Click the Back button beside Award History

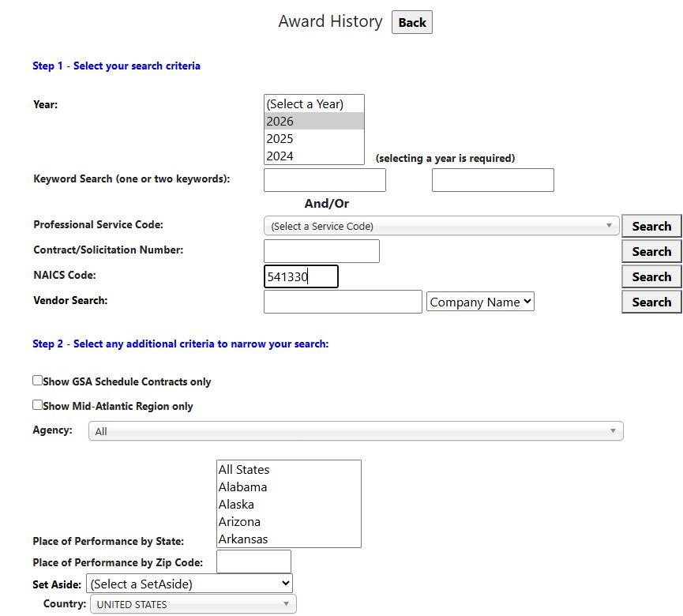pyautogui.click(x=411, y=22)
